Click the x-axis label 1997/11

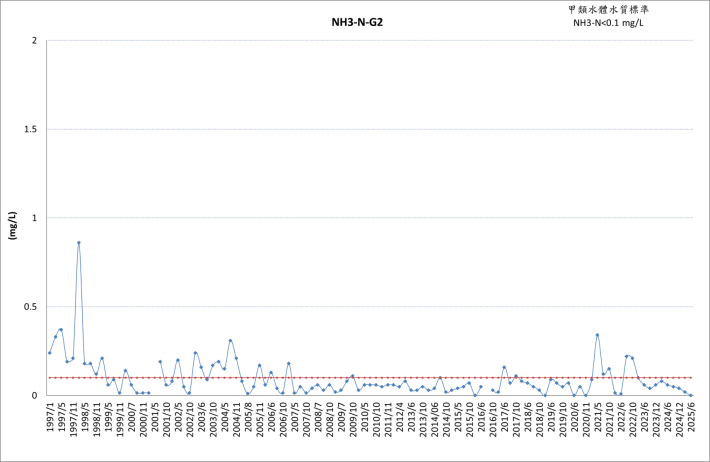click(x=73, y=420)
